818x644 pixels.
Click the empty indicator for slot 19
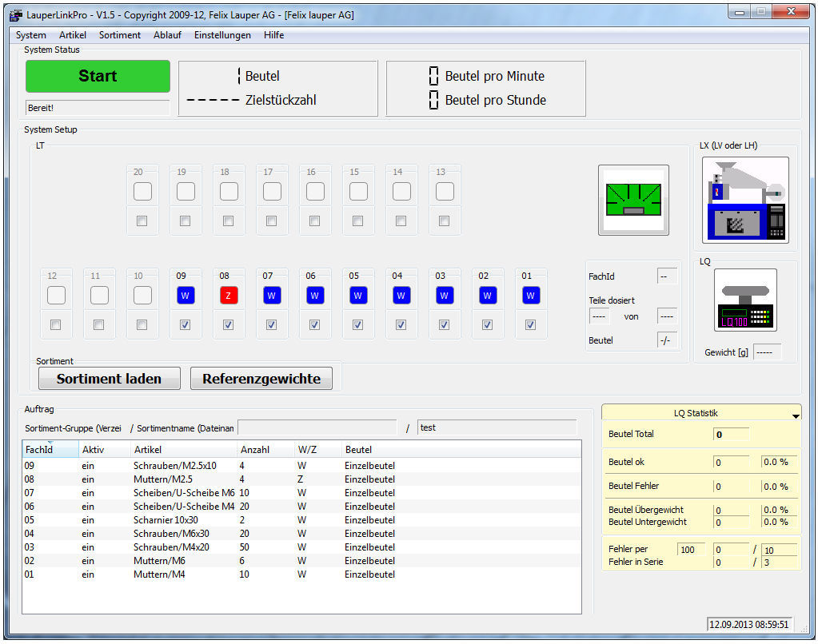pos(186,192)
